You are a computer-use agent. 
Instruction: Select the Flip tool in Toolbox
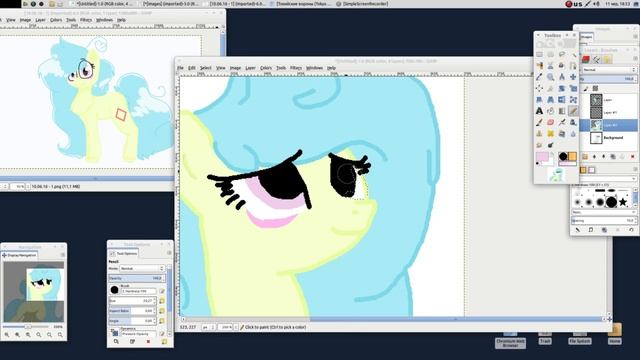(562, 100)
